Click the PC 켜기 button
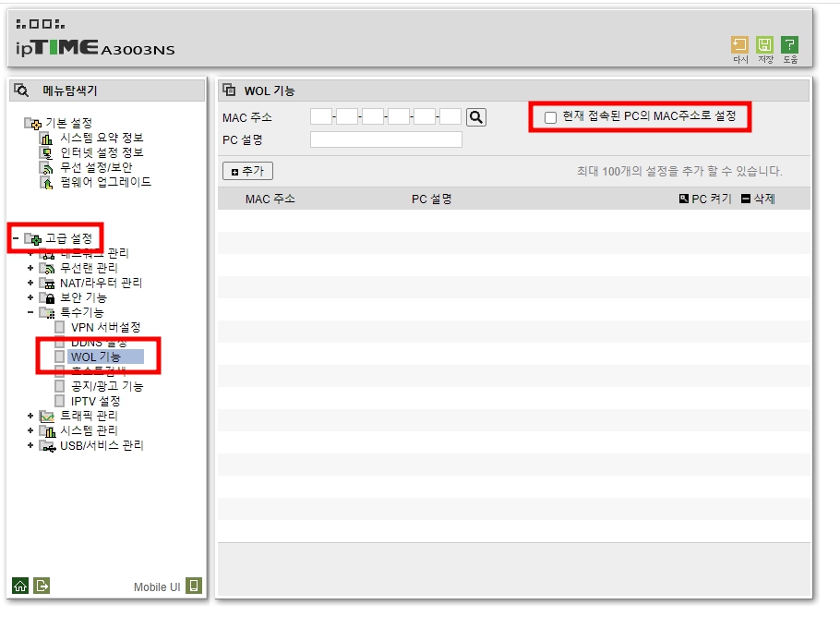The image size is (840, 641). 705,199
